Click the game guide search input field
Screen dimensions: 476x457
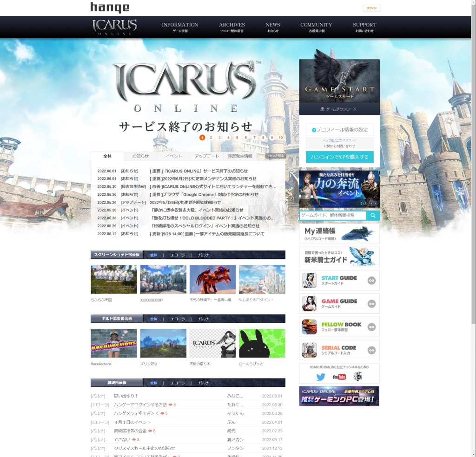(333, 215)
